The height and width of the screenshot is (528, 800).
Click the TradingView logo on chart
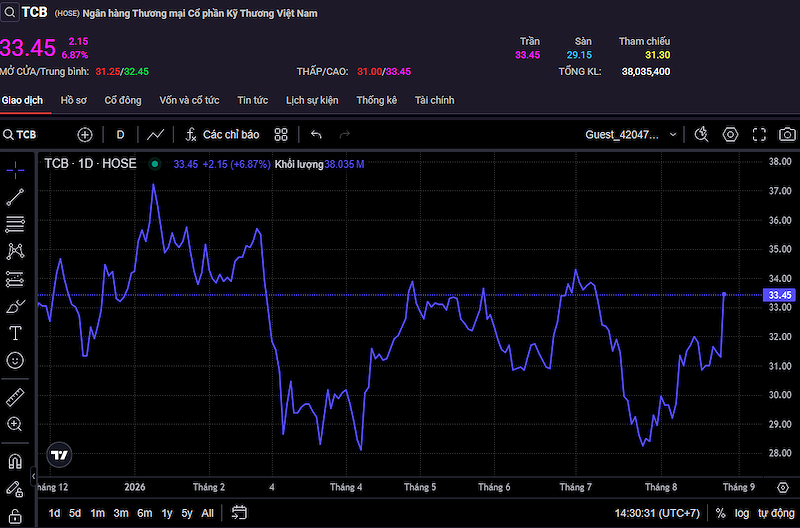[x=59, y=455]
